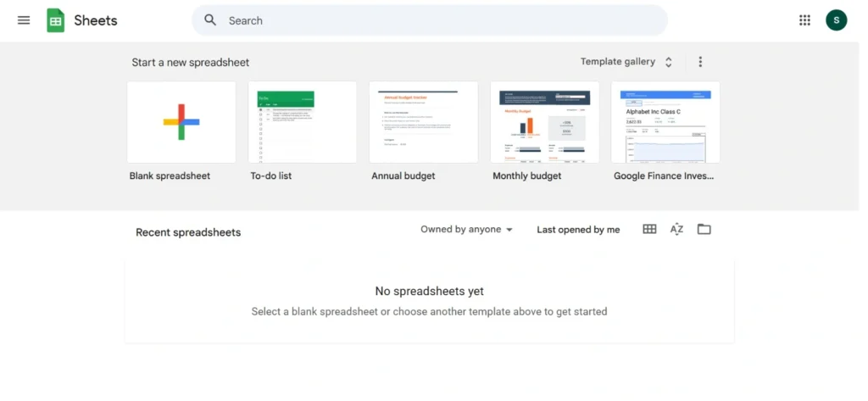This screenshot has width=868, height=401.
Task: Click the No spreadsheets yet text
Action: [x=430, y=291]
